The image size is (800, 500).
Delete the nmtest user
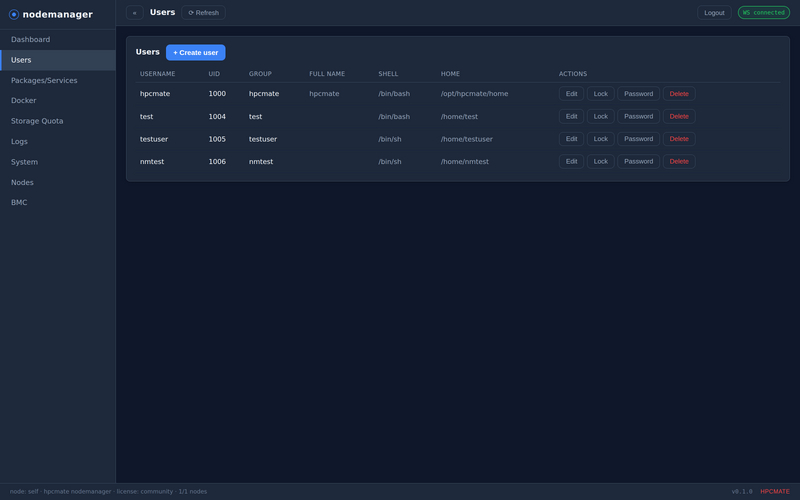pos(679,161)
